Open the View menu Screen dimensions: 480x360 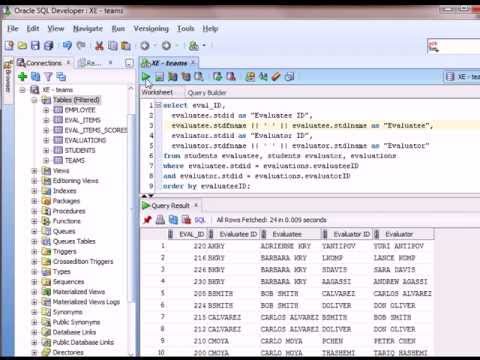(56, 29)
